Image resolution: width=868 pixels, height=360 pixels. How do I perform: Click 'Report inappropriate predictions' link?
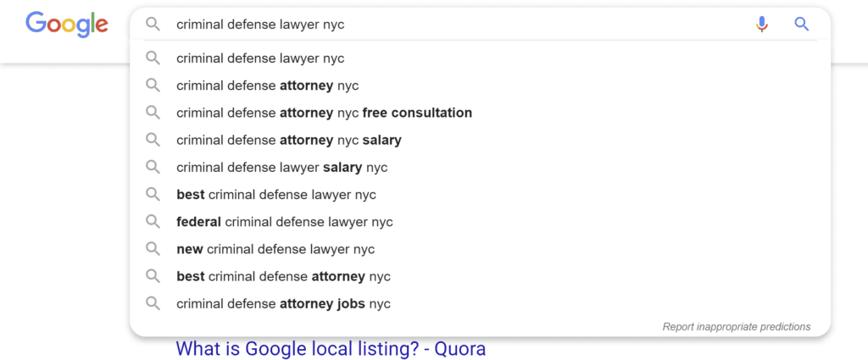pos(737,326)
